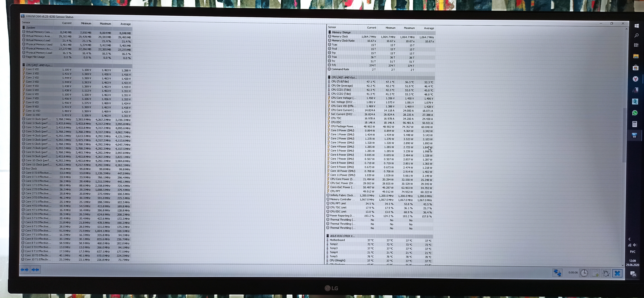
Task: Open the notification center with 26 badge
Action: (633, 274)
